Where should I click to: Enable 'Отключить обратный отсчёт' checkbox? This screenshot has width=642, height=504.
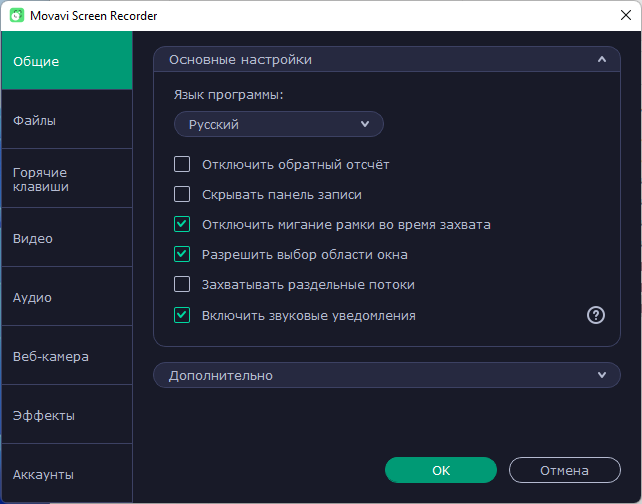pyautogui.click(x=182, y=164)
